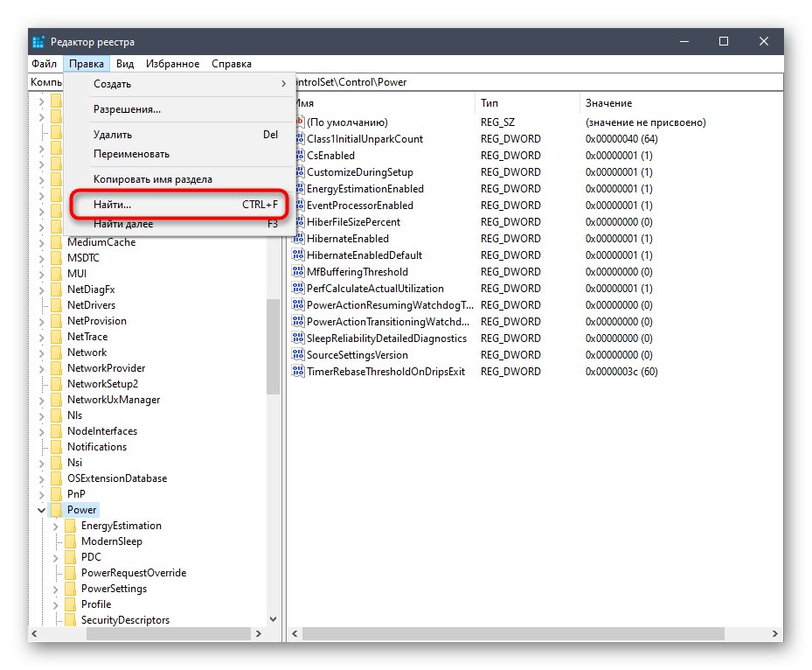Click the MfBufferingThreshold value icon
The height and width of the screenshot is (670, 812).
pos(298,271)
